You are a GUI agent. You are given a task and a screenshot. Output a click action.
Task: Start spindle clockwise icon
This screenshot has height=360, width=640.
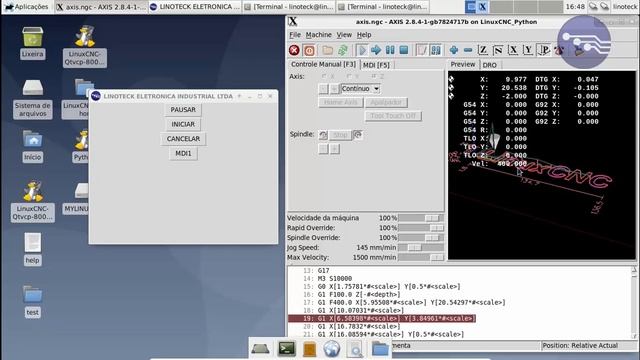(358, 134)
